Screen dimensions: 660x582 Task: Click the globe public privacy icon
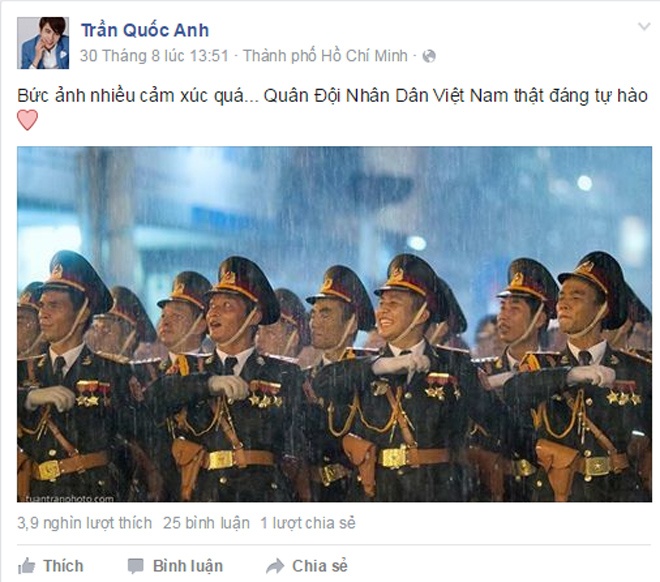pos(428,56)
